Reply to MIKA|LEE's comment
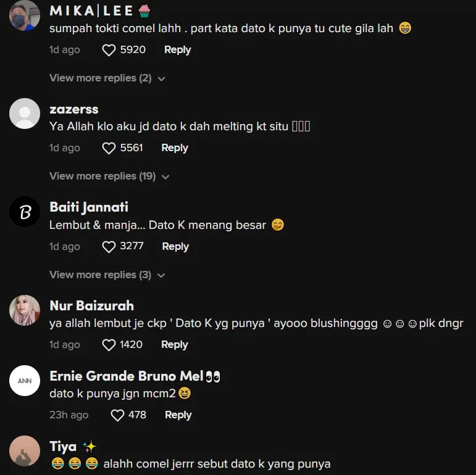476x475 pixels. pyautogui.click(x=178, y=50)
